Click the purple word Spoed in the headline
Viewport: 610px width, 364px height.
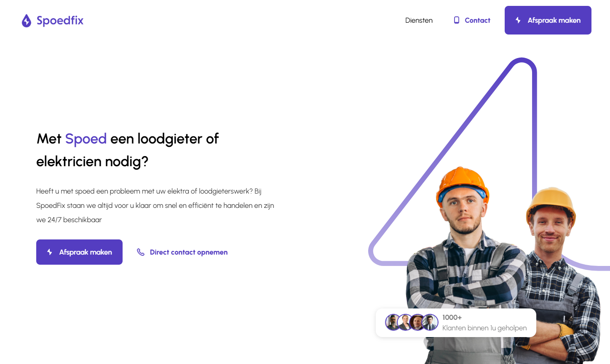86,138
